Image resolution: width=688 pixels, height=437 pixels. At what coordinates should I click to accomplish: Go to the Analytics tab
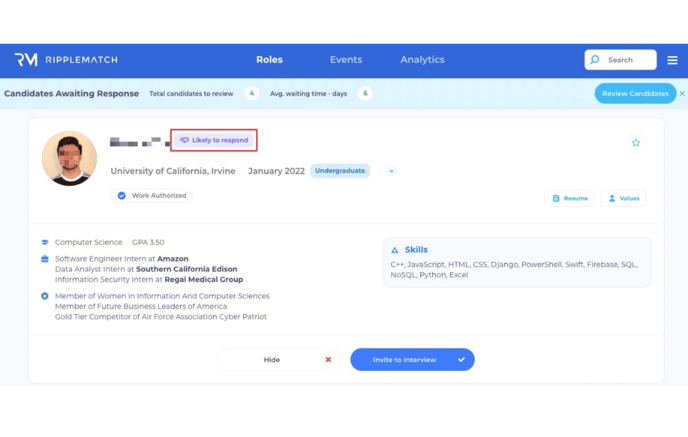422,60
